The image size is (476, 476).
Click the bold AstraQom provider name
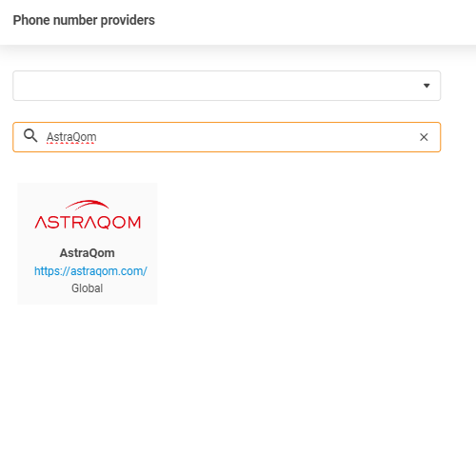(88, 253)
